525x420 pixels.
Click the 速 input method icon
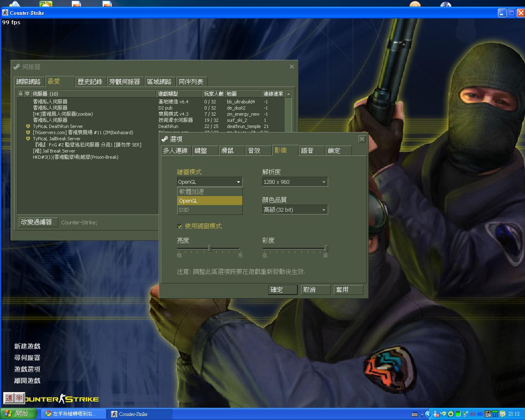click(9, 398)
